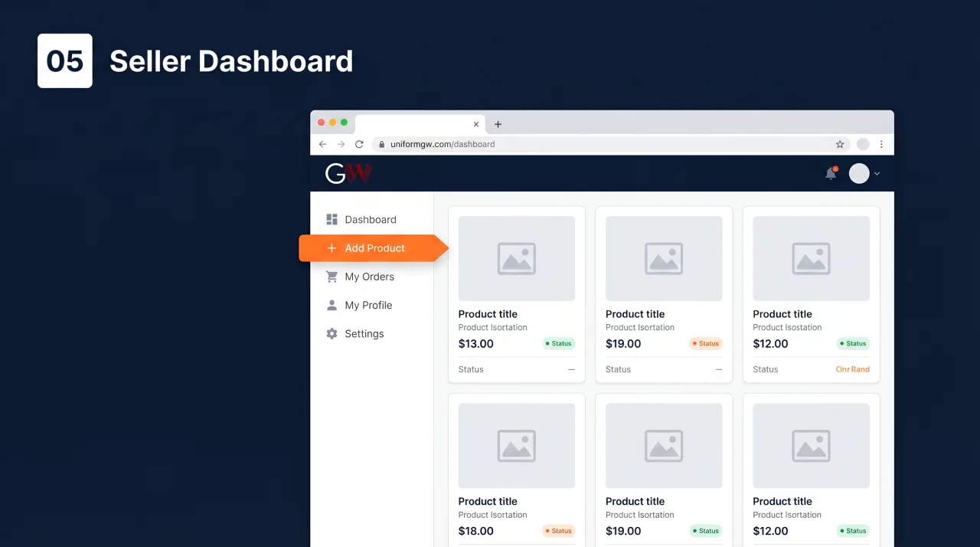Open the browser three-dot menu
Viewport: 980px width, 547px height.
coord(881,144)
